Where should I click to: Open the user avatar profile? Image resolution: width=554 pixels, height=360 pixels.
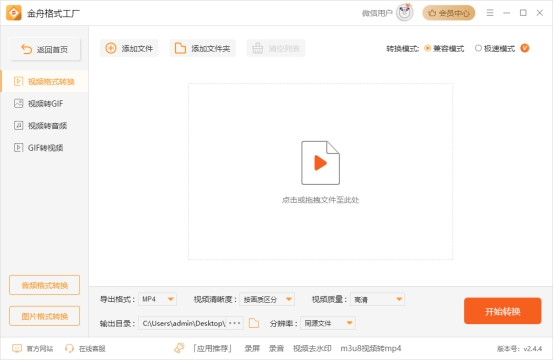[x=404, y=13]
